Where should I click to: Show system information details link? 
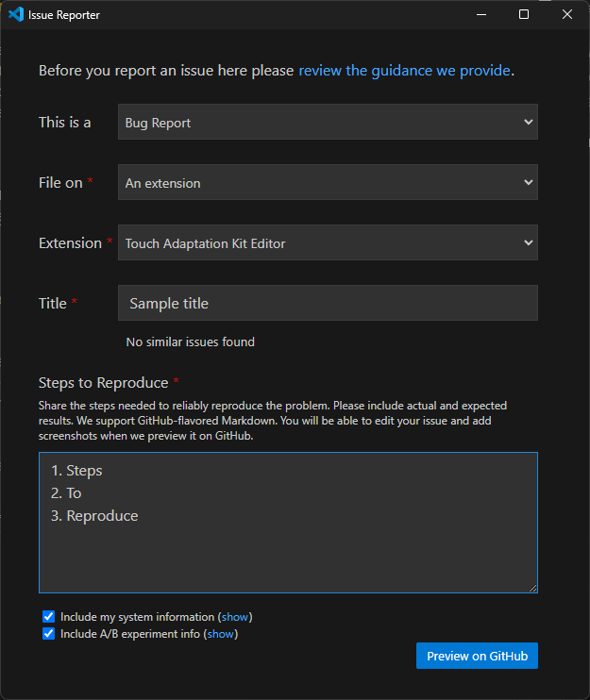(235, 617)
